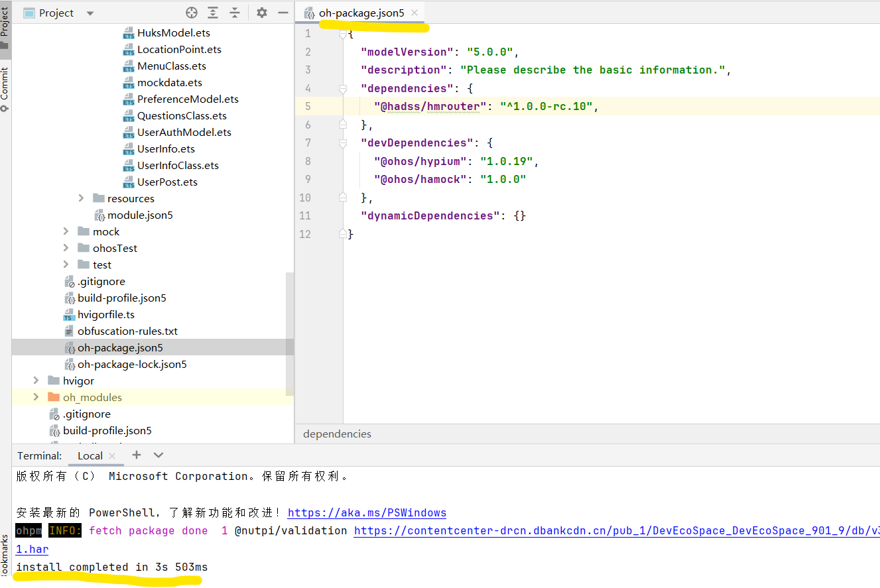Expand the resources folder
The image size is (880, 588).
click(x=80, y=198)
